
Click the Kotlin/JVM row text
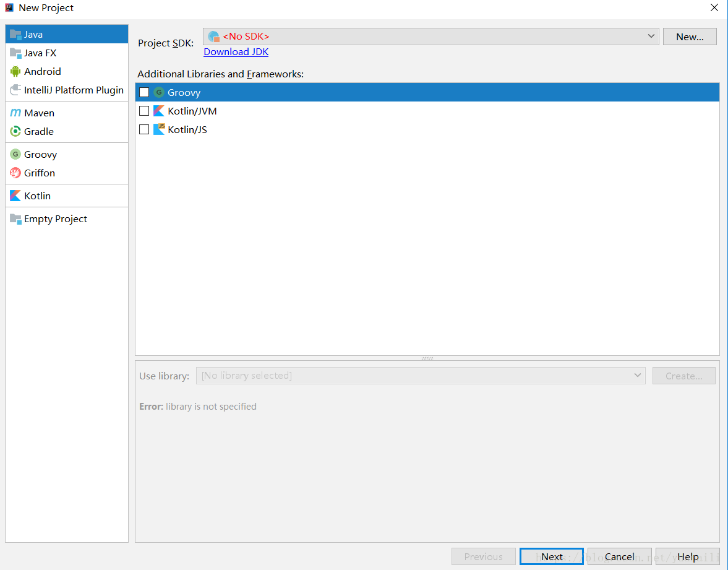(x=192, y=111)
